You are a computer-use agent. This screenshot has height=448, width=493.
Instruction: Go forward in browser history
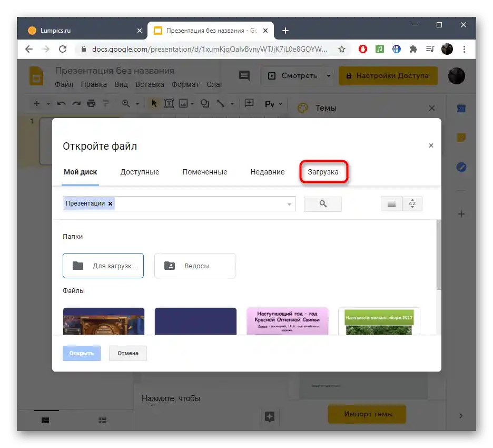coord(46,49)
